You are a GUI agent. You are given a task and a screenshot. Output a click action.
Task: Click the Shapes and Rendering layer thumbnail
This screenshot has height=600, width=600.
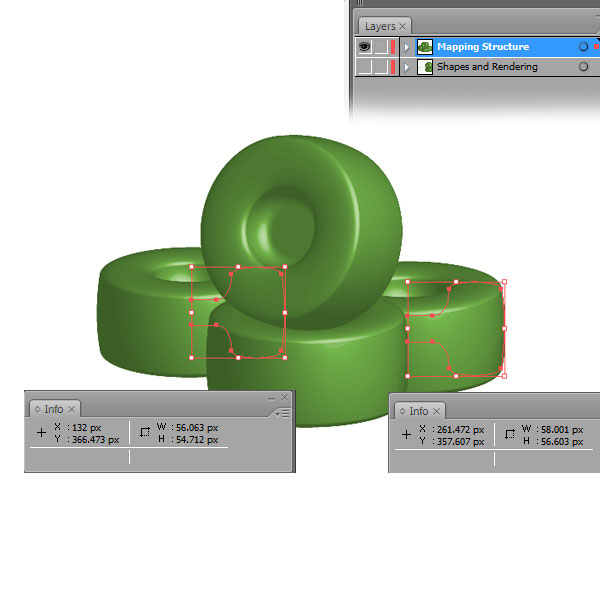click(425, 67)
